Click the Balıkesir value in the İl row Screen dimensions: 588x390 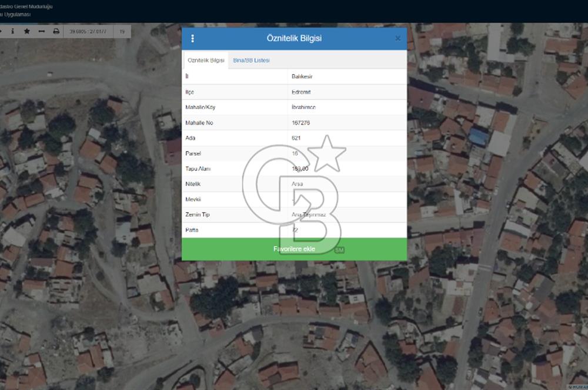click(302, 76)
